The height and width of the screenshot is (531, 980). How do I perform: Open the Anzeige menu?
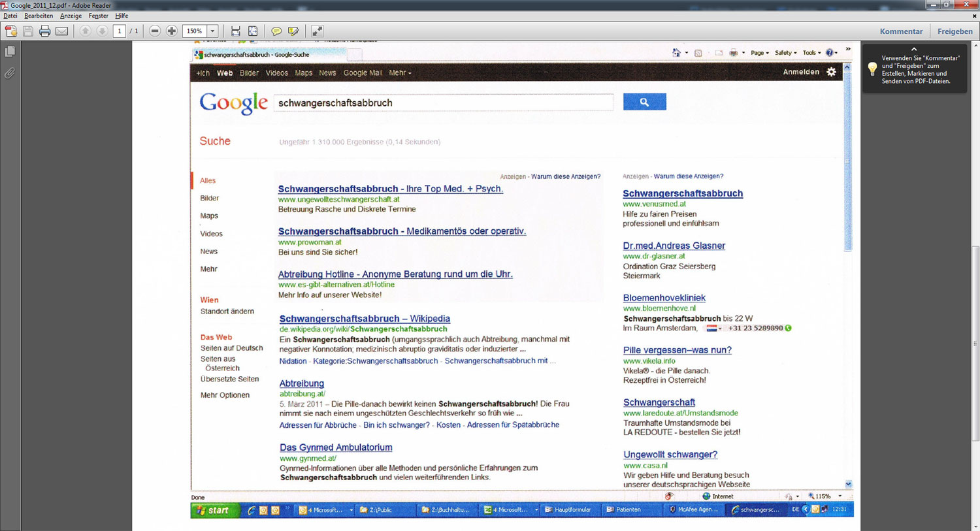click(71, 16)
